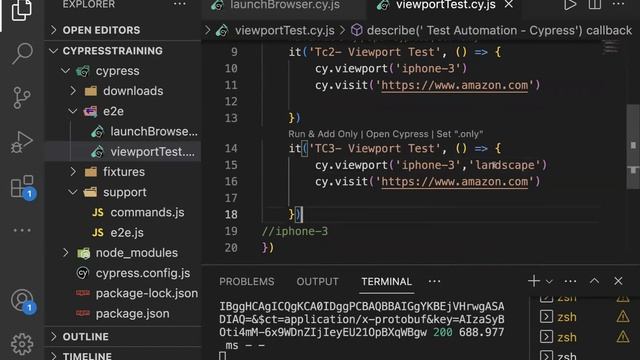This screenshot has height=360, width=640.
Task: Expand the downloads folder
Action: (x=122, y=91)
